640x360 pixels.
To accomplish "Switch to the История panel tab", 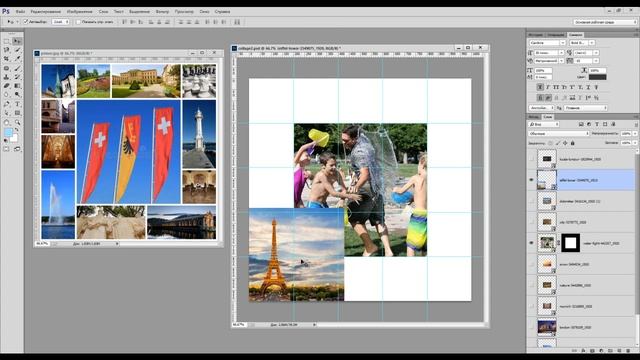I will pyautogui.click(x=536, y=35).
